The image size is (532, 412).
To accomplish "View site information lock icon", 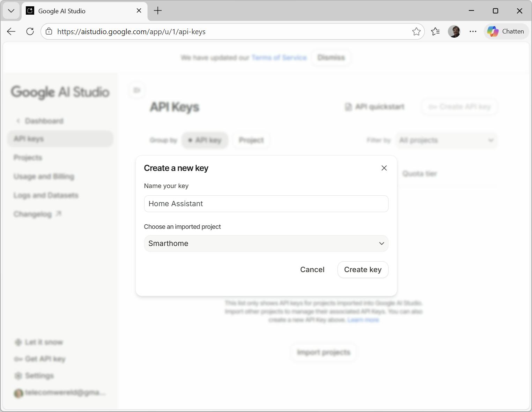I will tap(49, 31).
